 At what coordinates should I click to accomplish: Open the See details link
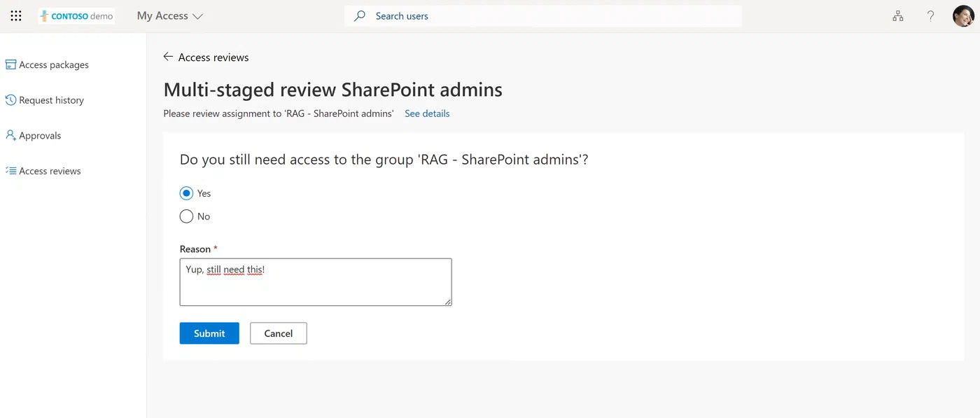(x=427, y=113)
